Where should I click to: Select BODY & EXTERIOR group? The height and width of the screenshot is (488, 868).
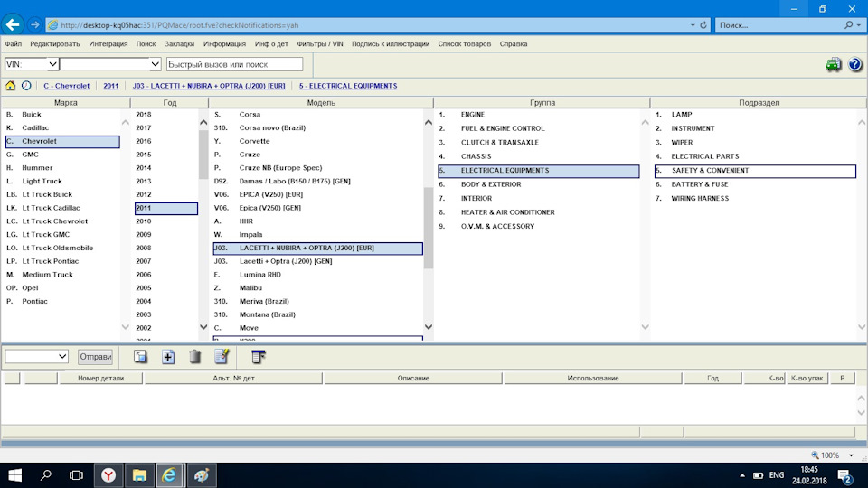[539, 184]
